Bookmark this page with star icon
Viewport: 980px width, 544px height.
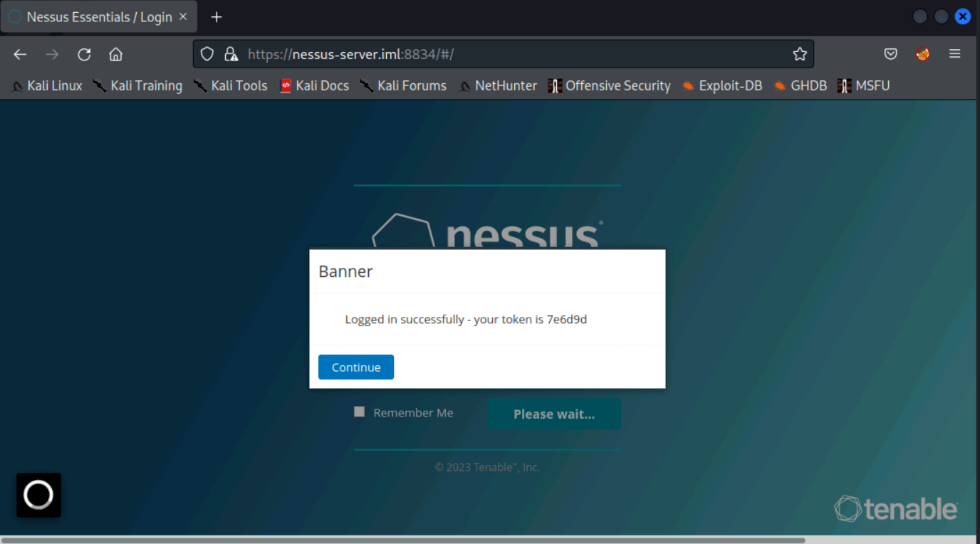tap(799, 54)
